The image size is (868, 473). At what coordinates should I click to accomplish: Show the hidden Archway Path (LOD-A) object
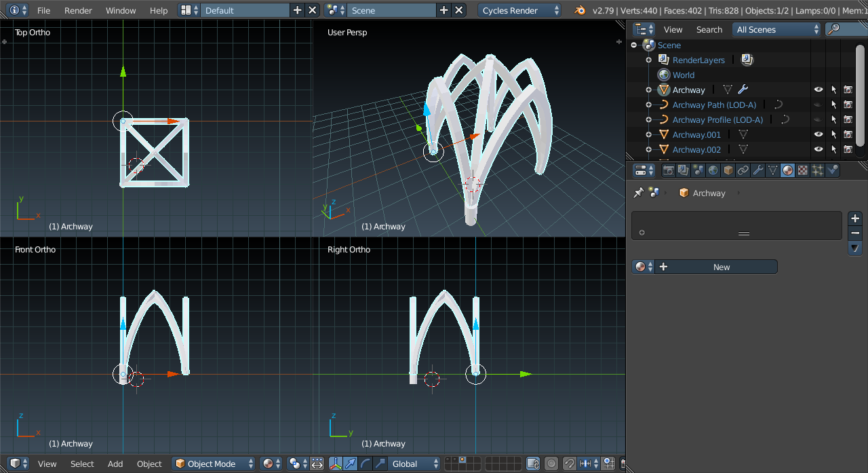point(818,105)
